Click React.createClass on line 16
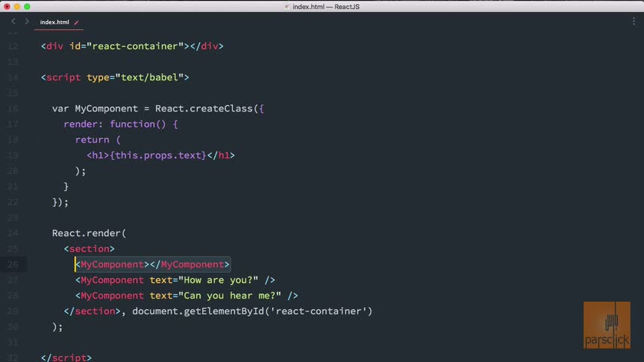The width and height of the screenshot is (644, 362). point(204,109)
